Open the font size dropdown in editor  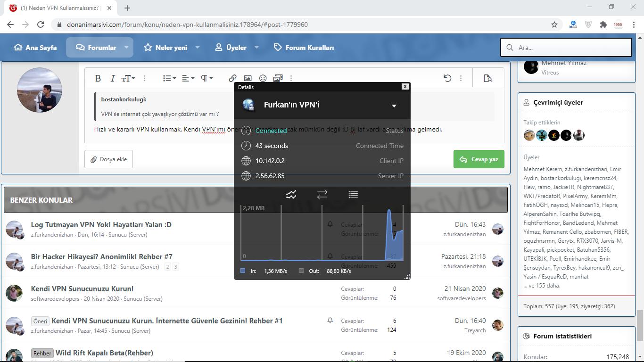(x=128, y=78)
